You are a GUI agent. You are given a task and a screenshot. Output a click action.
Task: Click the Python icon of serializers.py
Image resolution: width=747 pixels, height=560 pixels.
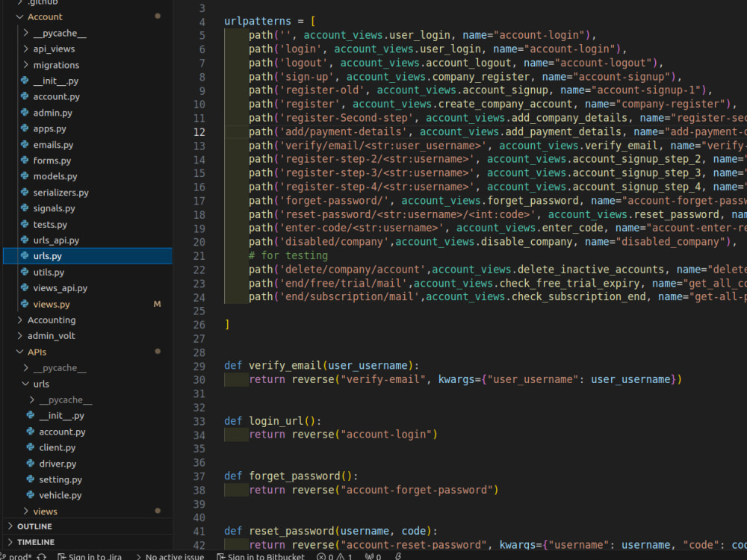click(25, 192)
